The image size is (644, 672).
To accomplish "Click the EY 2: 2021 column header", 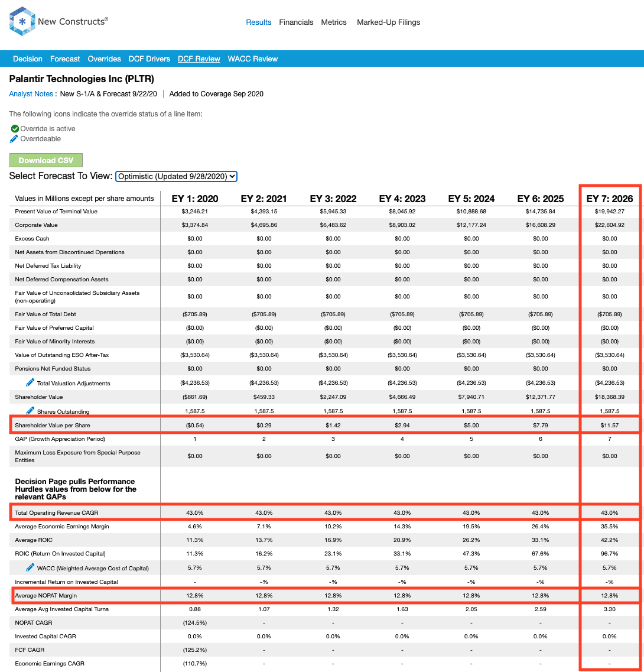I will pos(264,199).
